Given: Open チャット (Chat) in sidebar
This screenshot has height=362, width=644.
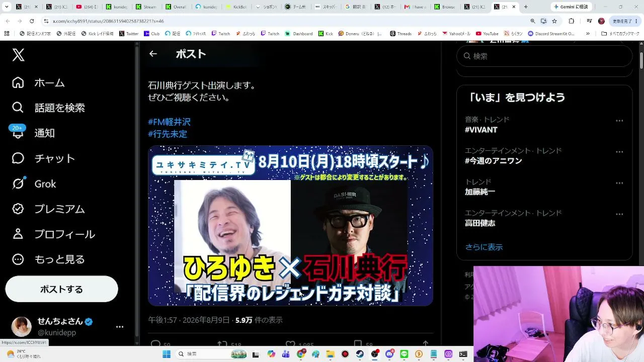Looking at the screenshot, I should click(x=43, y=158).
